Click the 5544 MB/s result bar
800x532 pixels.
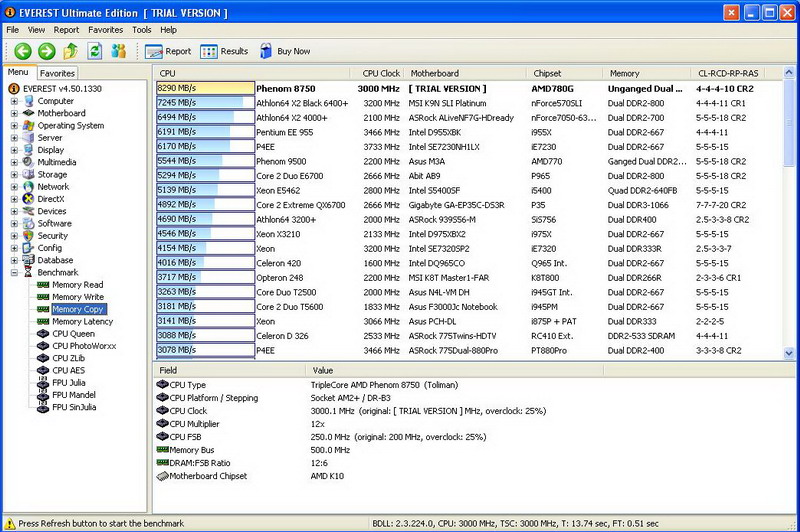pyautogui.click(x=205, y=161)
